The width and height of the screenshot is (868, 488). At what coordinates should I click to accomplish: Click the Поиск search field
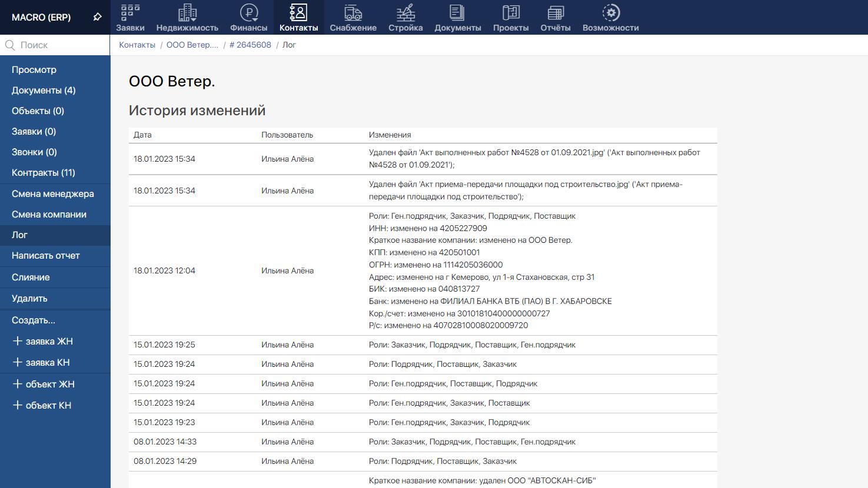click(x=59, y=45)
